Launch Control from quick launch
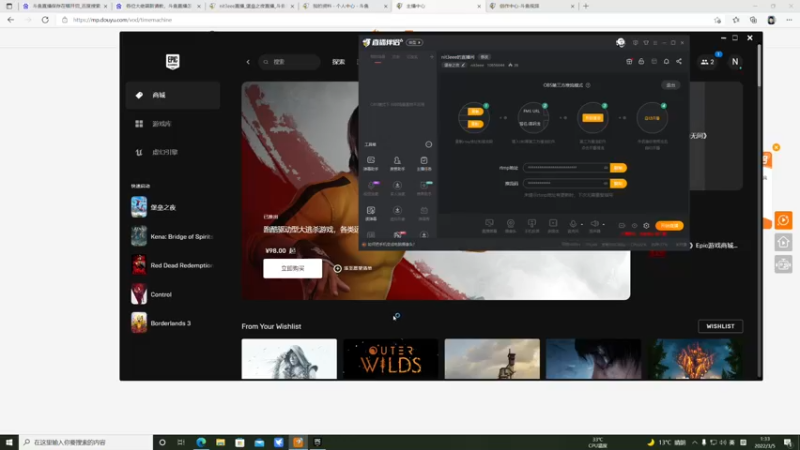Image resolution: width=800 pixels, height=450 pixels. click(171, 294)
